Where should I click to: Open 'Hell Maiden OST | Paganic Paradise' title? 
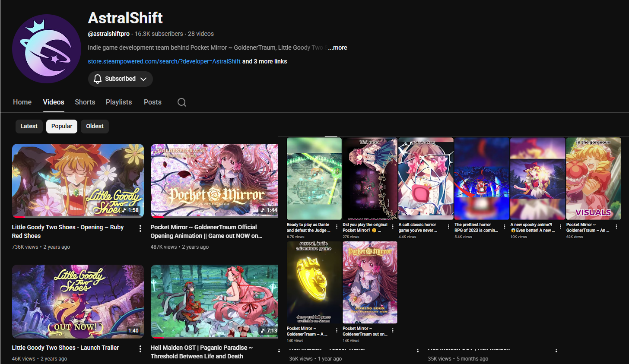(x=201, y=352)
